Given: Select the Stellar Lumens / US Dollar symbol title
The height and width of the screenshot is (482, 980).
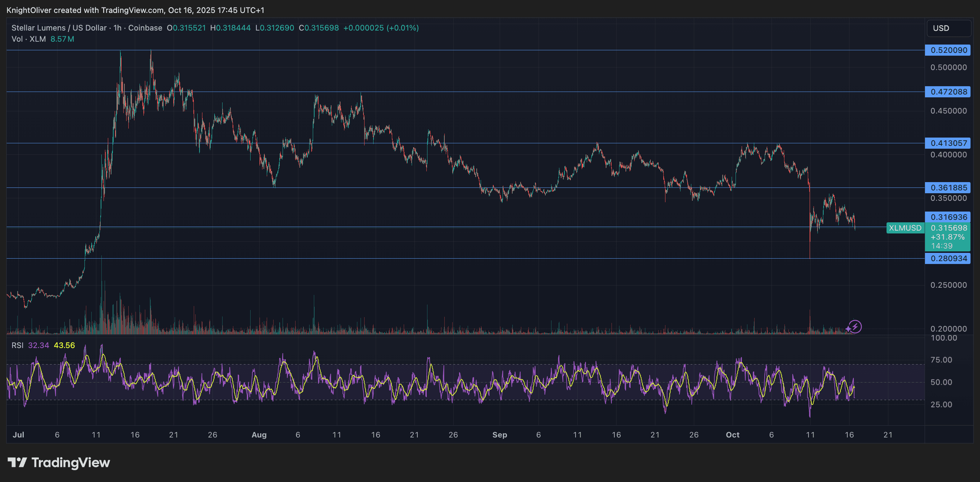Looking at the screenshot, I should pyautogui.click(x=59, y=28).
